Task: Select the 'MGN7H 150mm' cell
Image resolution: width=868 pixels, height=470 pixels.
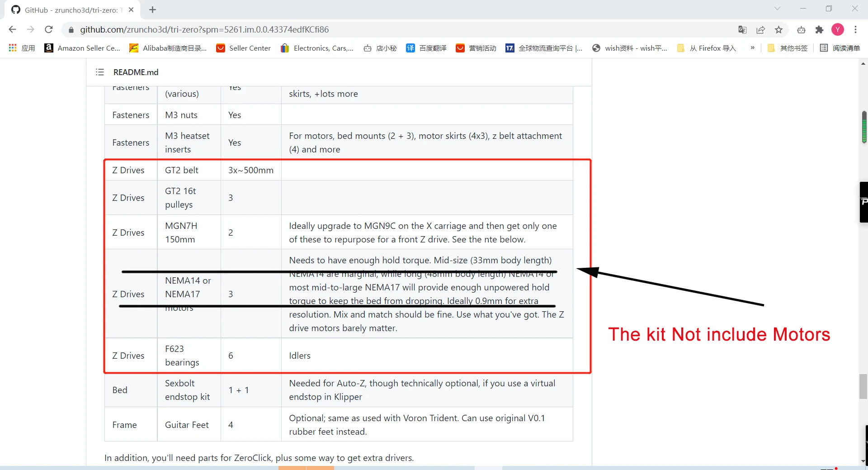Action: tap(189, 233)
